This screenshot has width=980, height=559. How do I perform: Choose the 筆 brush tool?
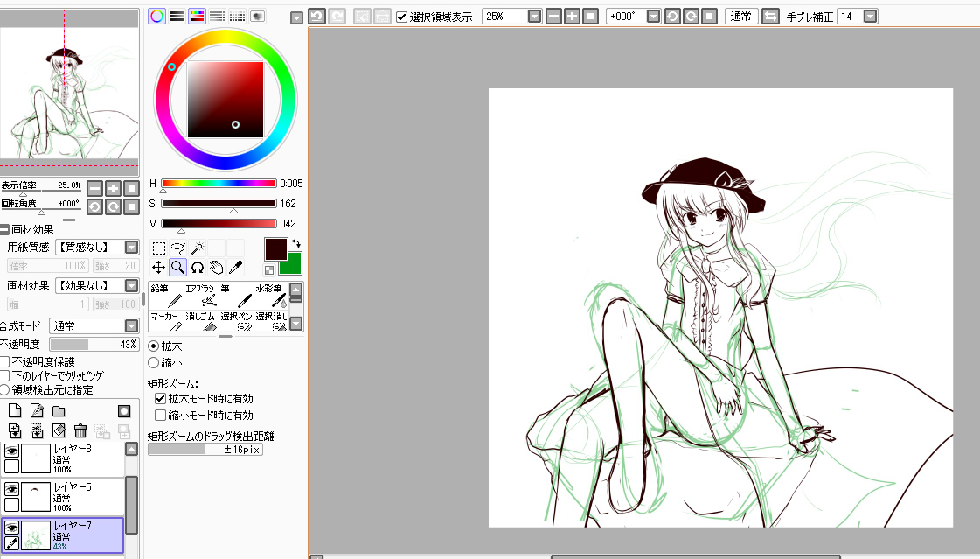pos(236,295)
